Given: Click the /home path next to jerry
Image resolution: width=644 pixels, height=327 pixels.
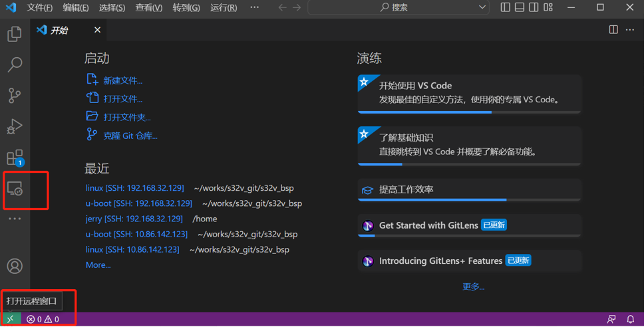Looking at the screenshot, I should [x=204, y=219].
